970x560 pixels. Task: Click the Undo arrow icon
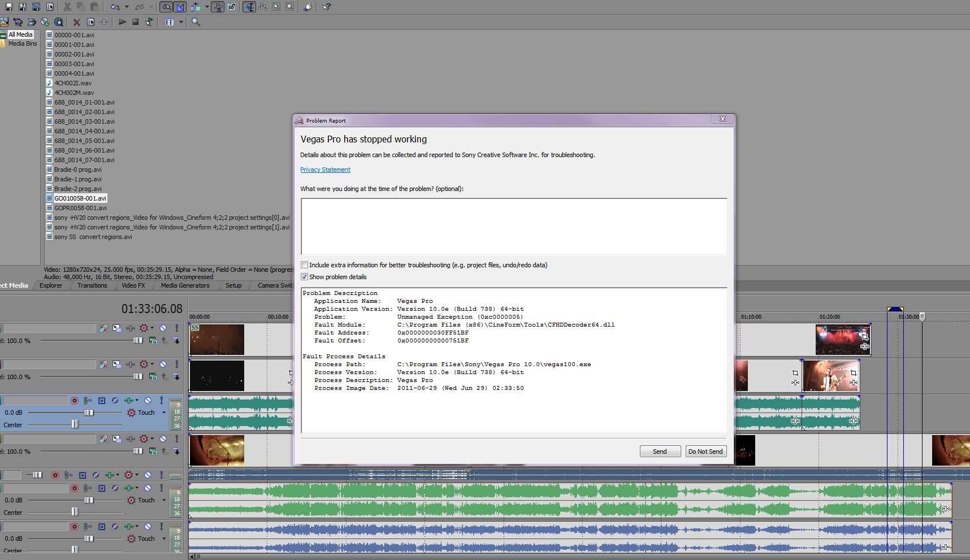[115, 7]
